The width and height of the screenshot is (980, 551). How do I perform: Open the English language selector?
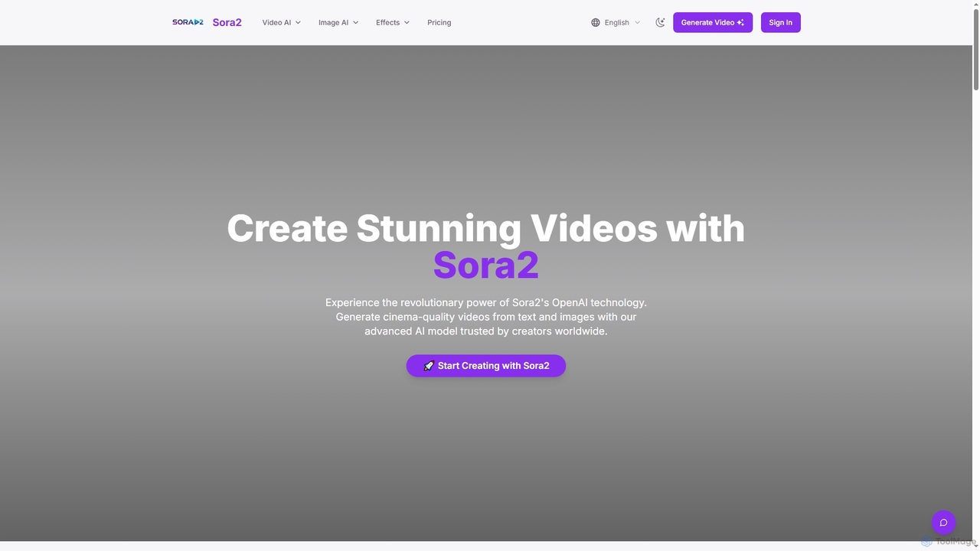pyautogui.click(x=616, y=22)
